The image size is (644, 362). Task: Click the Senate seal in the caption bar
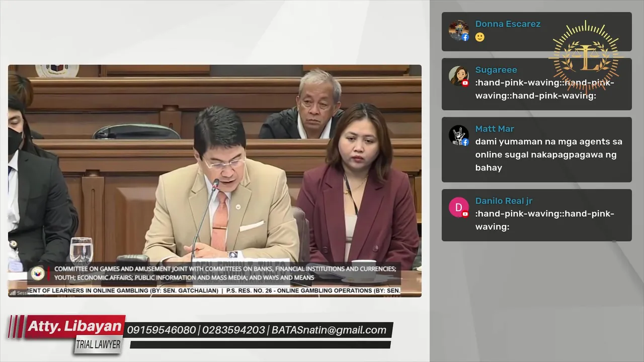(37, 273)
